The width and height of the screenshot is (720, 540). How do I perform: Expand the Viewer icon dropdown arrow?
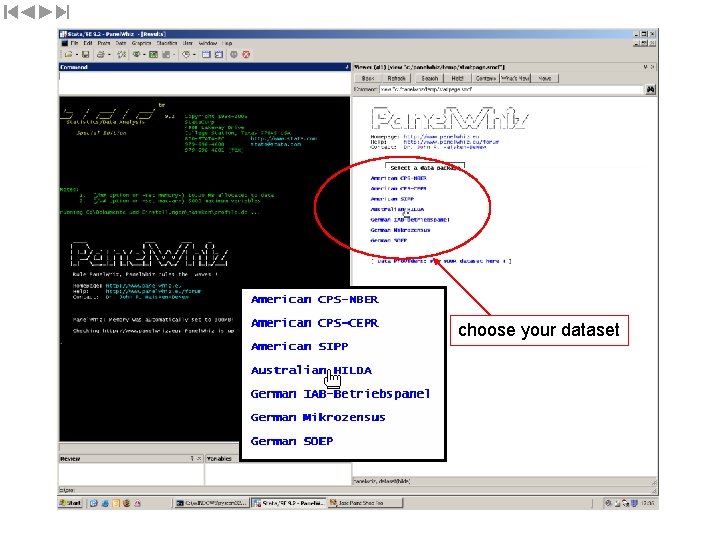coord(144,55)
